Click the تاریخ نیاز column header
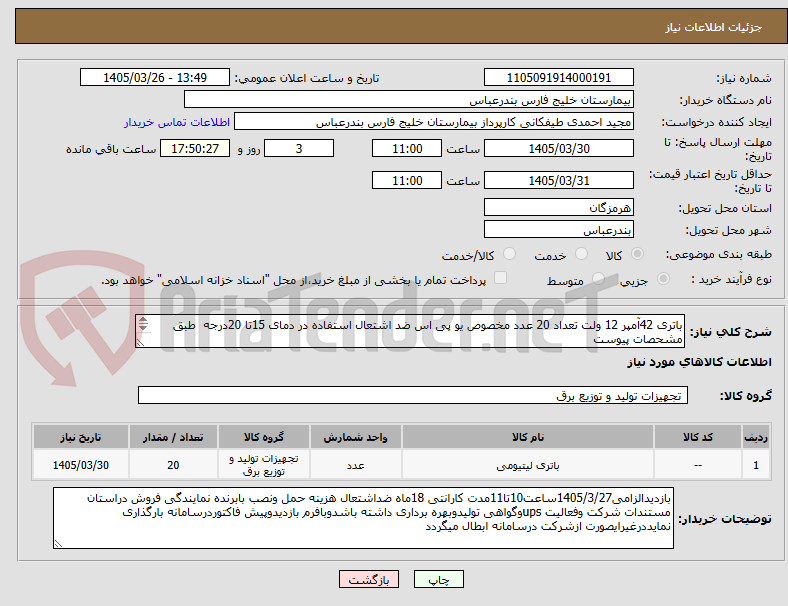788x606 pixels. pyautogui.click(x=80, y=437)
